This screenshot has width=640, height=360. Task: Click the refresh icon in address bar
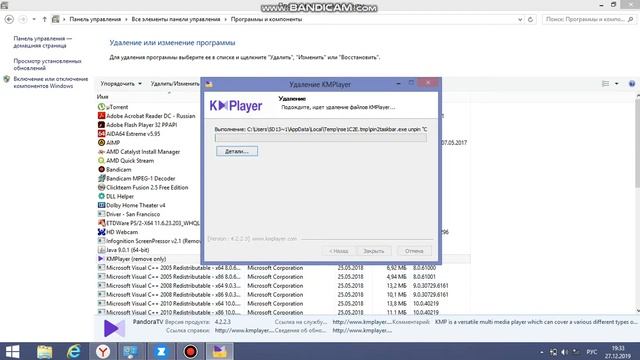click(x=530, y=19)
